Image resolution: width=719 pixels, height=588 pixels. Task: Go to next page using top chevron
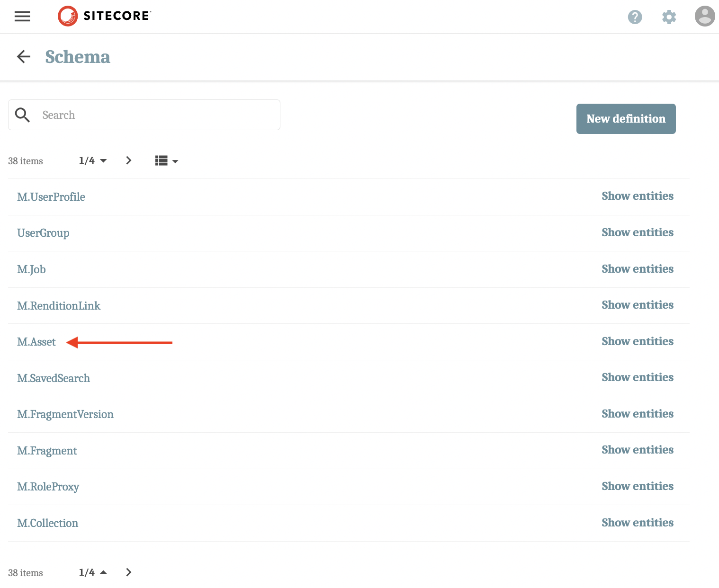(x=128, y=160)
